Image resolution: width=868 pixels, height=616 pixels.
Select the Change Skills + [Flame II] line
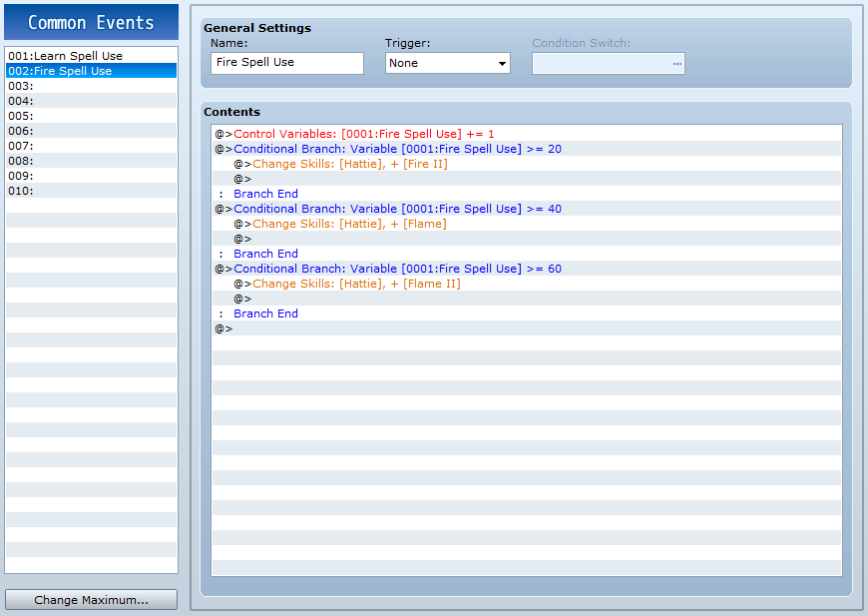pos(527,284)
